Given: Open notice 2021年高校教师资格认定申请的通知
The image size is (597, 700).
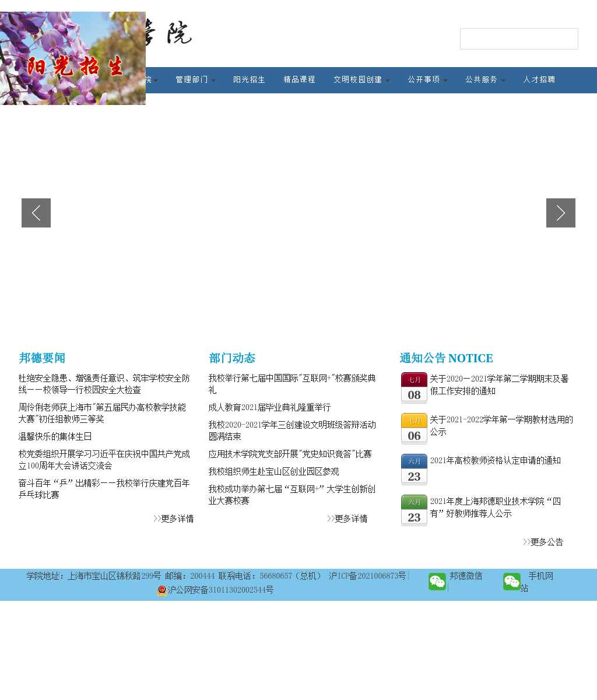Looking at the screenshot, I should pos(496,461).
